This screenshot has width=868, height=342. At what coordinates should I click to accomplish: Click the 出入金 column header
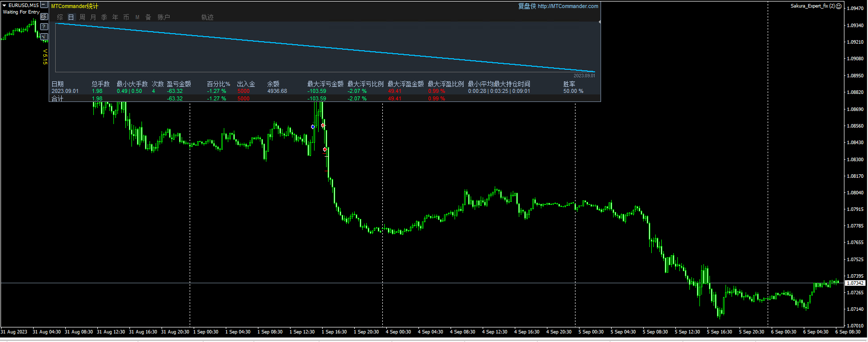click(x=246, y=84)
